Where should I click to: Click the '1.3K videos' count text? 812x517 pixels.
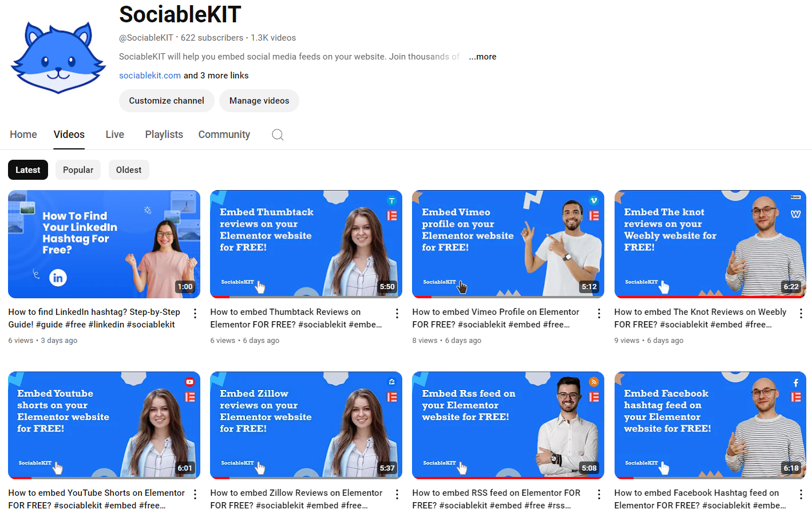pos(273,38)
